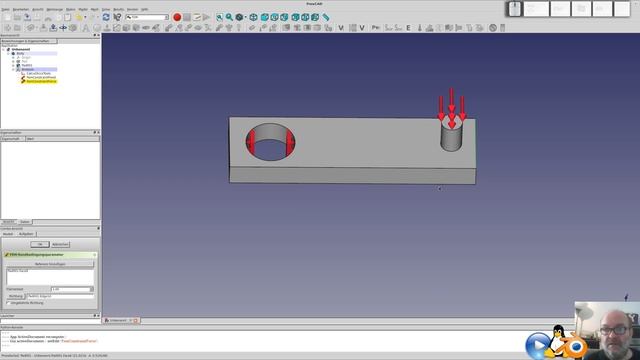This screenshot has height=360, width=640.
Task: Set the Right view cube
Action: (x=295, y=17)
